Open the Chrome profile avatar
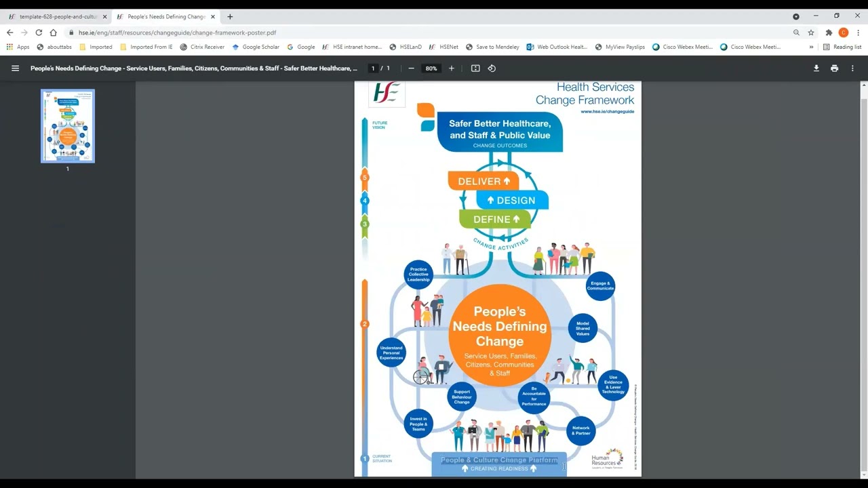 pyautogui.click(x=844, y=33)
